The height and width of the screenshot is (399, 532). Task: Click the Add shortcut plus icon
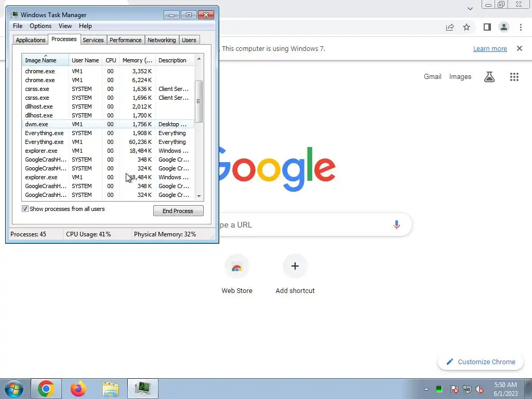click(295, 266)
